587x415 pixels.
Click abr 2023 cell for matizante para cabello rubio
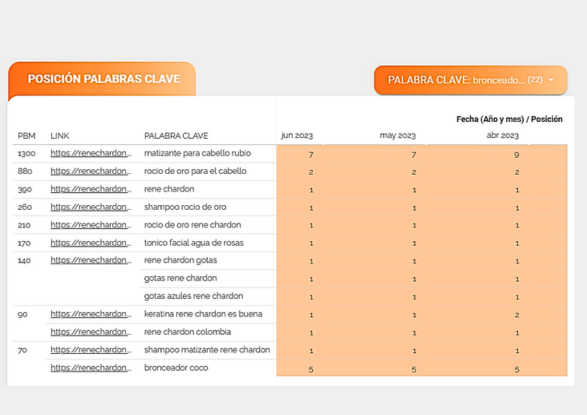coord(517,155)
